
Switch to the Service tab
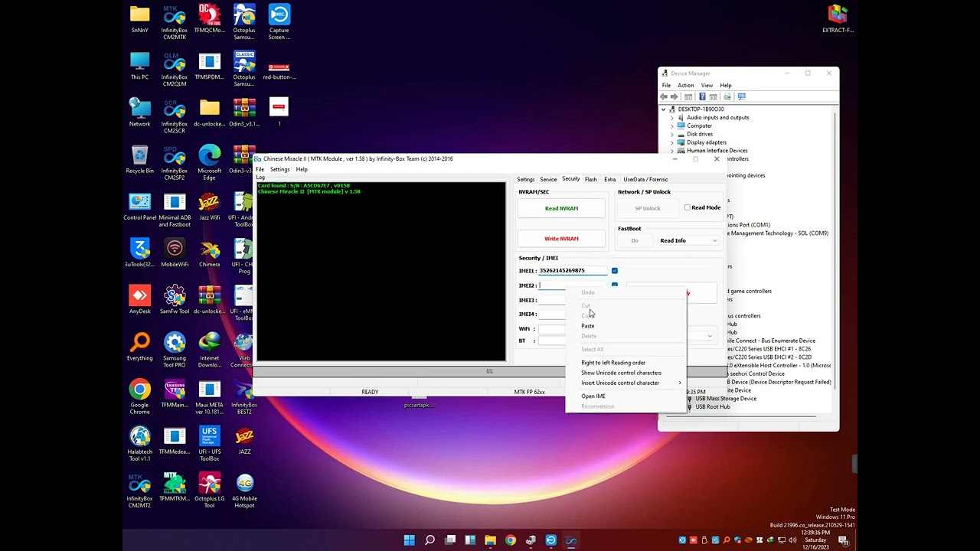point(548,180)
